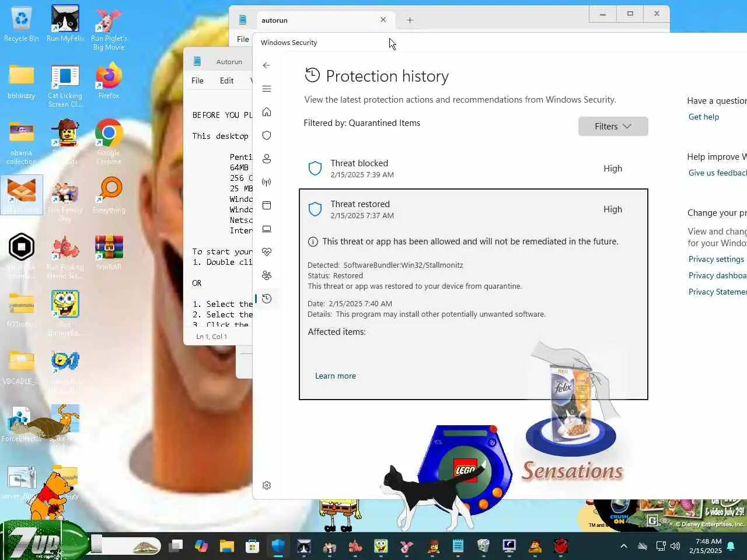
Task: Select Run Piglet's Big Movie desktop shortcut
Action: pyautogui.click(x=109, y=28)
